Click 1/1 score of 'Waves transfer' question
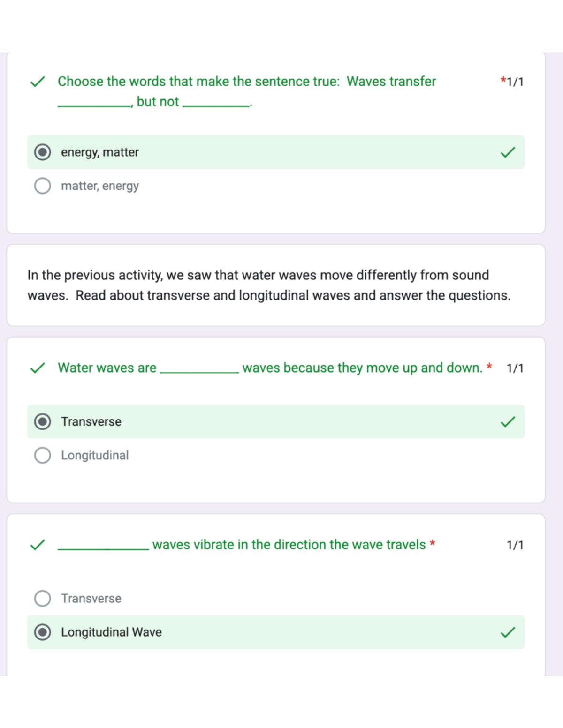Image resolution: width=563 pixels, height=728 pixels. pyautogui.click(x=515, y=82)
